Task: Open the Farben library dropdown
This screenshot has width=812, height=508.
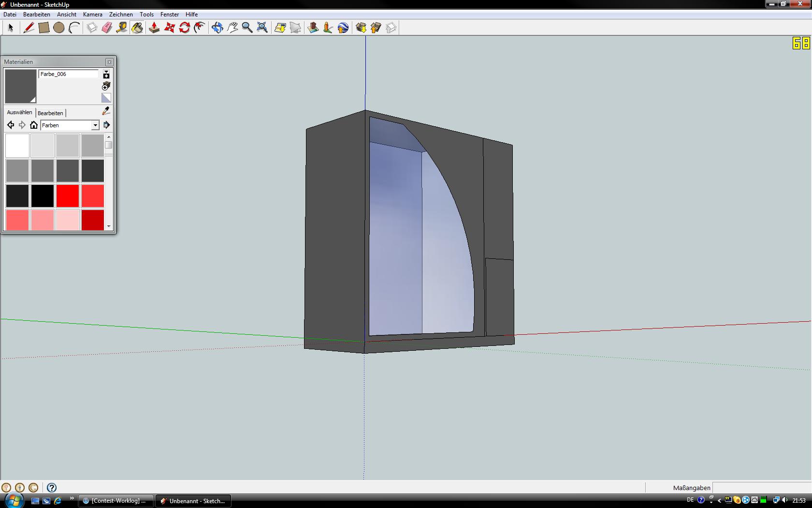Action: coord(95,125)
